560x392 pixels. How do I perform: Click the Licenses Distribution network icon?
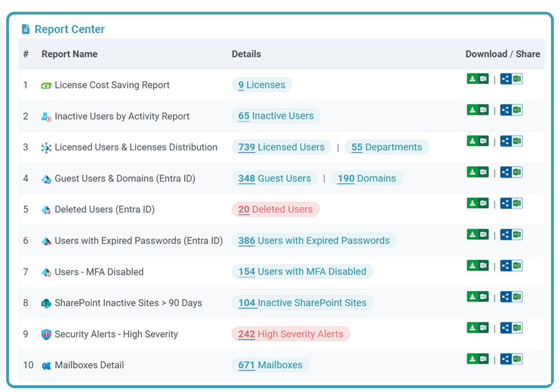coord(46,148)
